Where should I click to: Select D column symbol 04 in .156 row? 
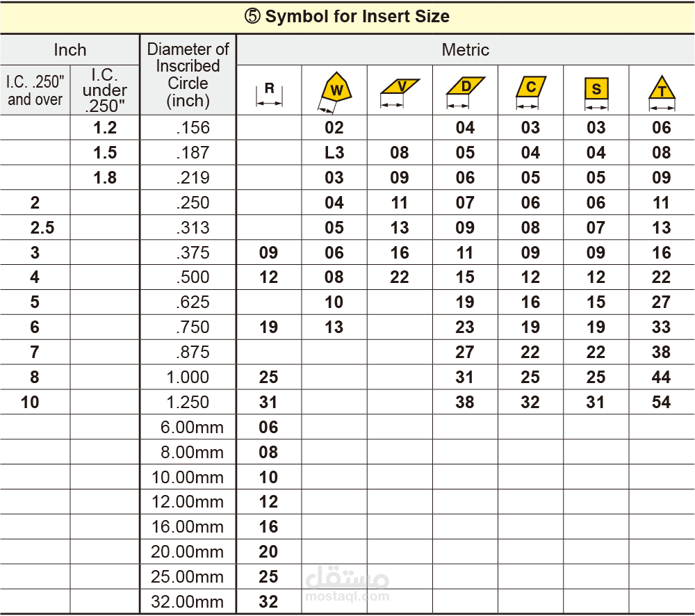point(465,128)
